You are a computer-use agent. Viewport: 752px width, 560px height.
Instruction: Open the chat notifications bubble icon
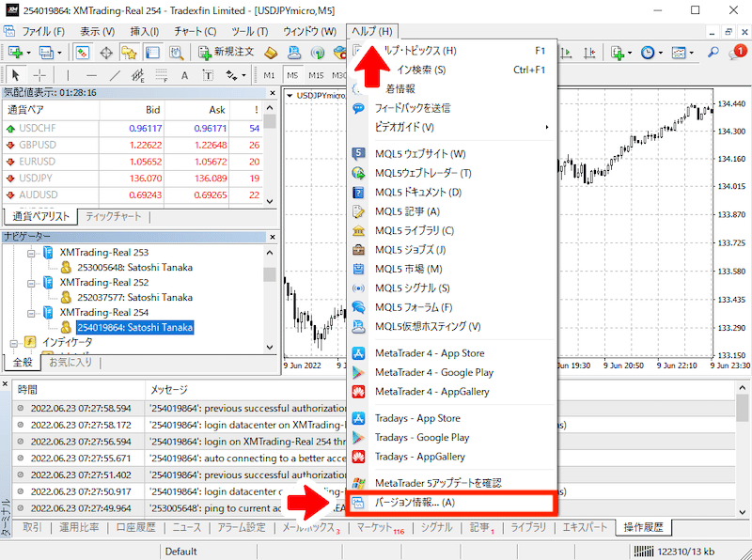[737, 52]
